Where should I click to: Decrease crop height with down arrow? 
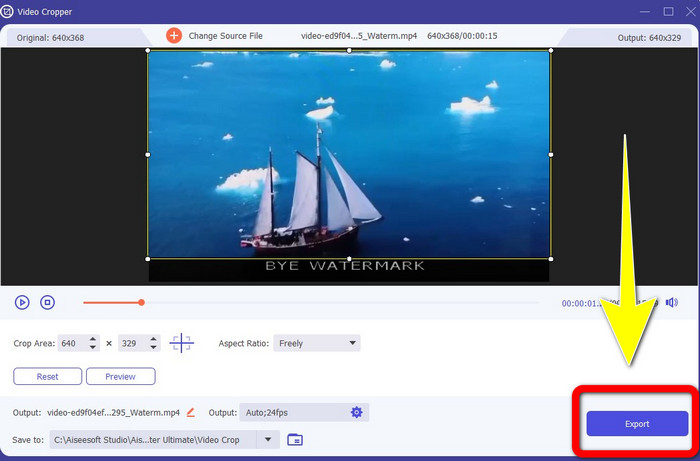point(153,348)
